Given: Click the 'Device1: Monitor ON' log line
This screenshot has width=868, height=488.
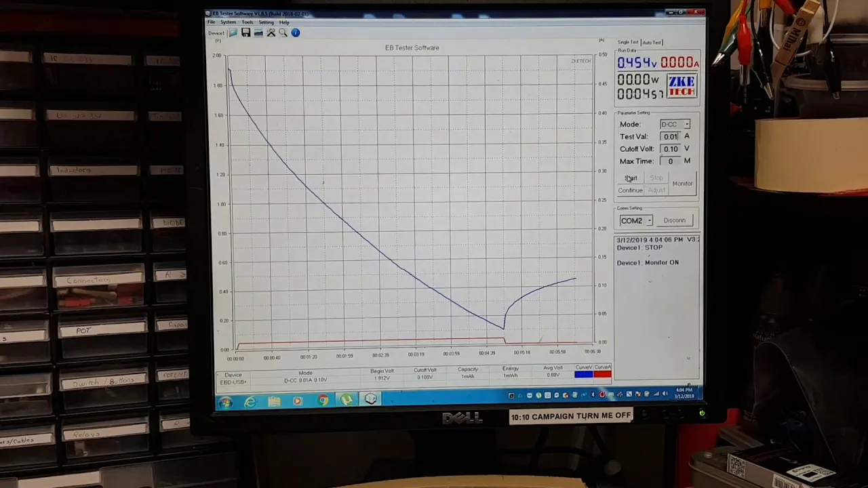Looking at the screenshot, I should pos(648,263).
